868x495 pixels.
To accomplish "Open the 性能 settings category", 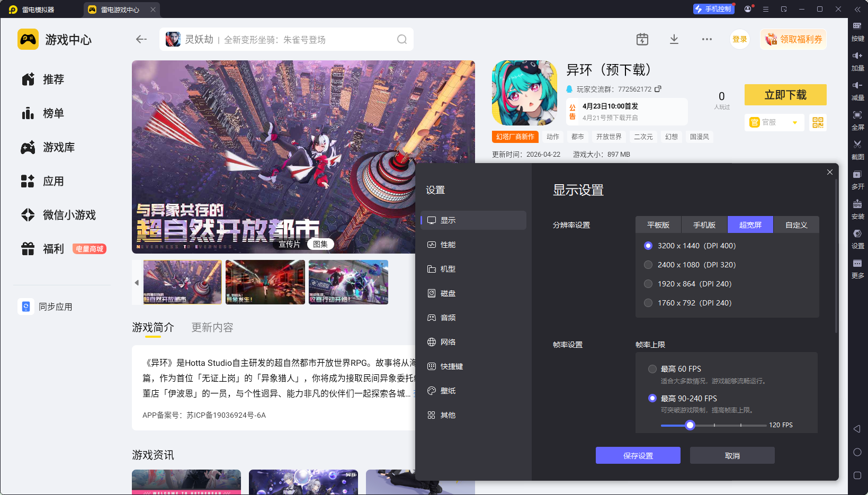I will (473, 245).
